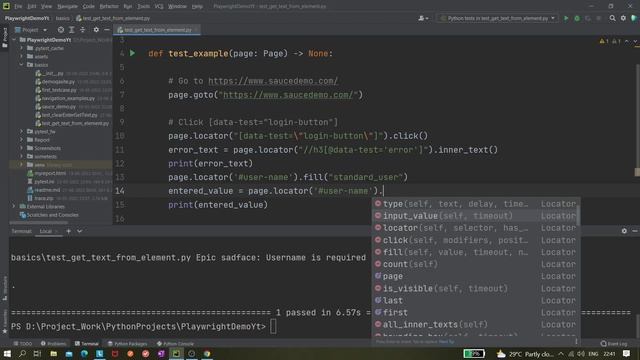This screenshot has width=640, height=360.
Task: Add a new terminal session with plus icon
Action: click(69, 231)
